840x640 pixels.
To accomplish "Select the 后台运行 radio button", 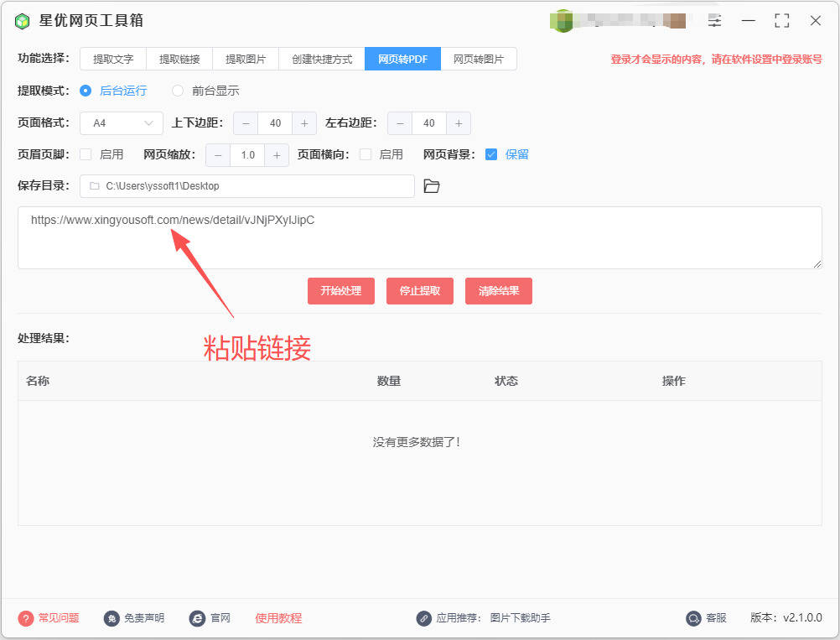I will [86, 91].
